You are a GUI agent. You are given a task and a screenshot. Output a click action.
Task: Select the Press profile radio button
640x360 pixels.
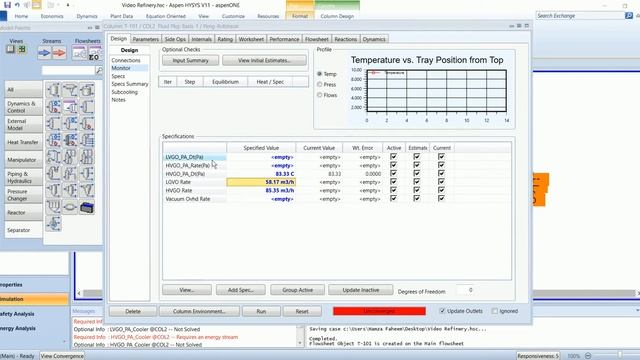(320, 84)
